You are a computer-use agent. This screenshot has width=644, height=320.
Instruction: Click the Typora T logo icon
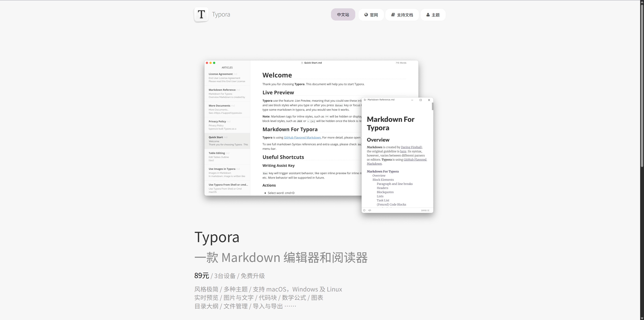(201, 14)
